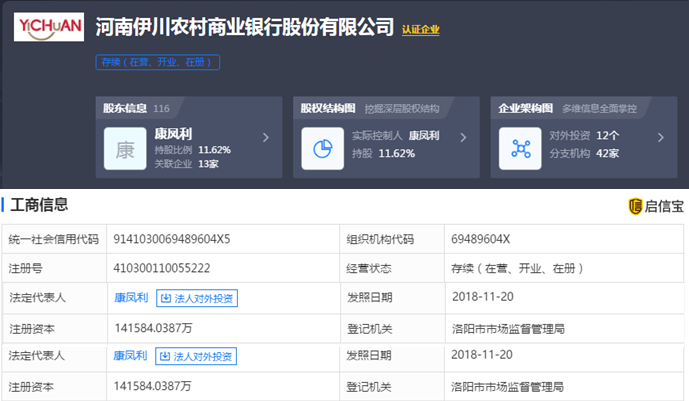
Task: Open 康凤利 in the 实际控制人 field
Action: point(424,135)
